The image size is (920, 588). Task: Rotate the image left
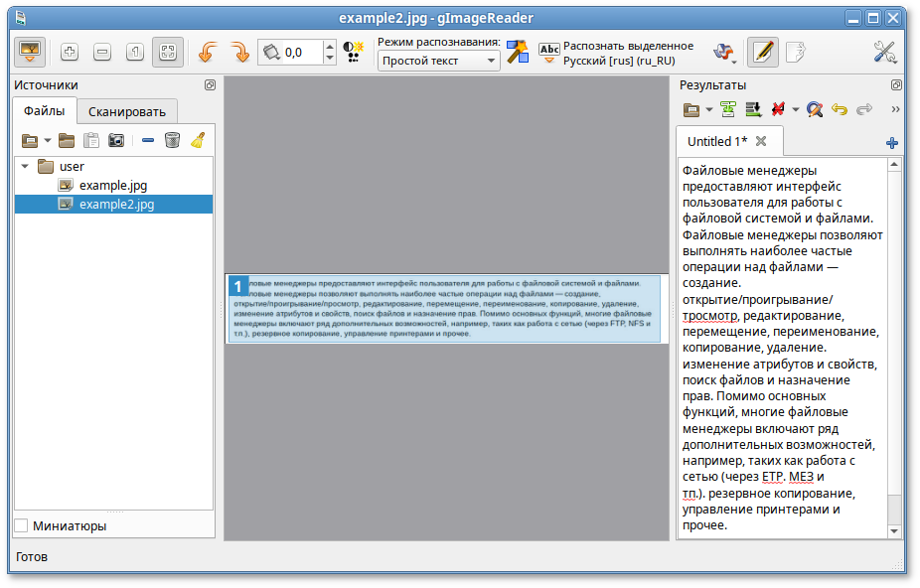click(x=208, y=53)
